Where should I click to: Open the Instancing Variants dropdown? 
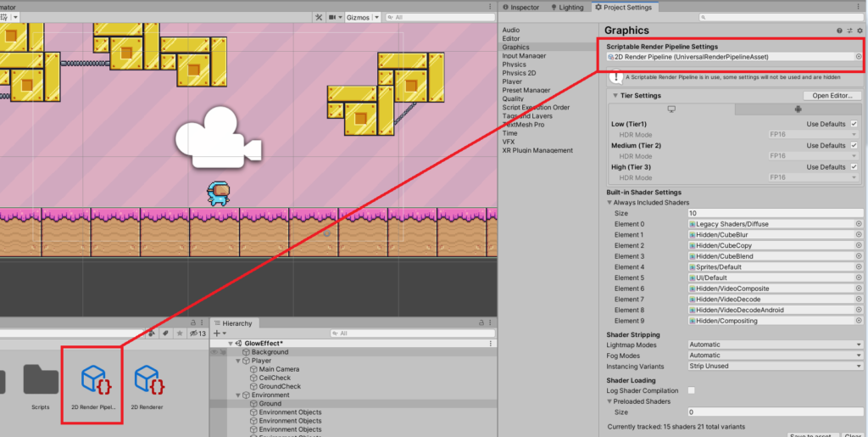pyautogui.click(x=776, y=366)
